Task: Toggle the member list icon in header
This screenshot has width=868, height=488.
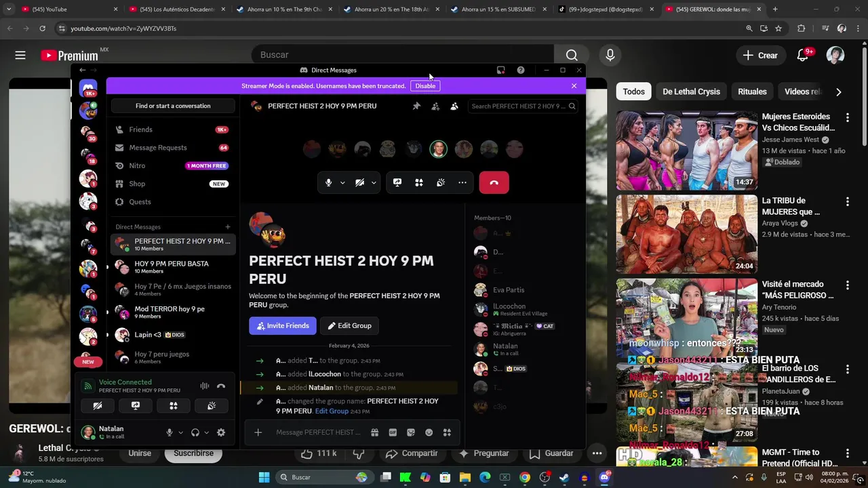Action: pos(454,106)
